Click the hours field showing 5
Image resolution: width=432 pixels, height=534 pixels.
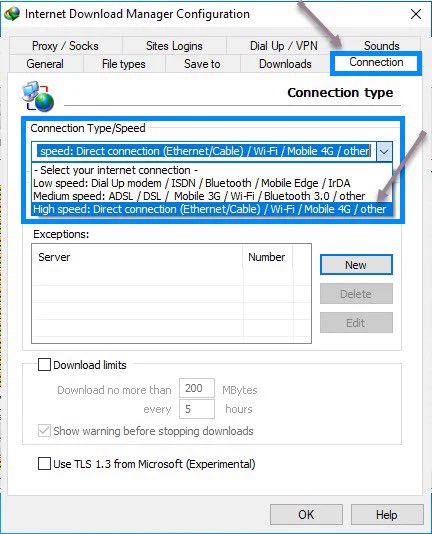[x=197, y=409]
